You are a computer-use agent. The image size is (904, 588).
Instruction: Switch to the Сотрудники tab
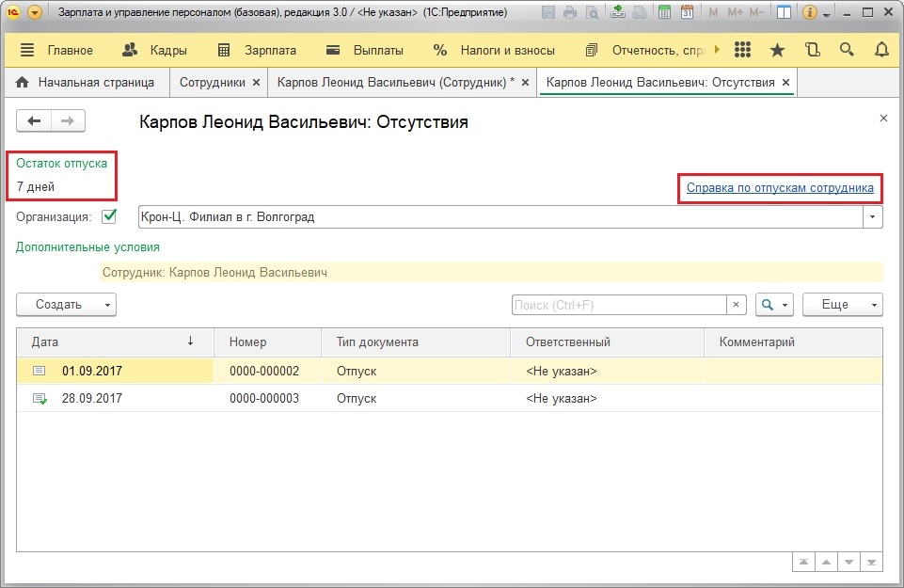pyautogui.click(x=212, y=82)
